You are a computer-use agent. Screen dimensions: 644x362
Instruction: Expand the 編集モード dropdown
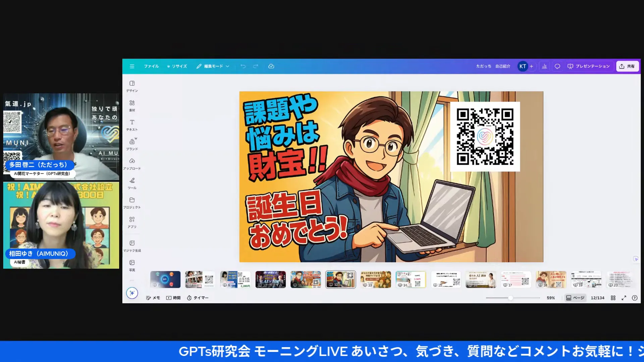[x=213, y=66]
